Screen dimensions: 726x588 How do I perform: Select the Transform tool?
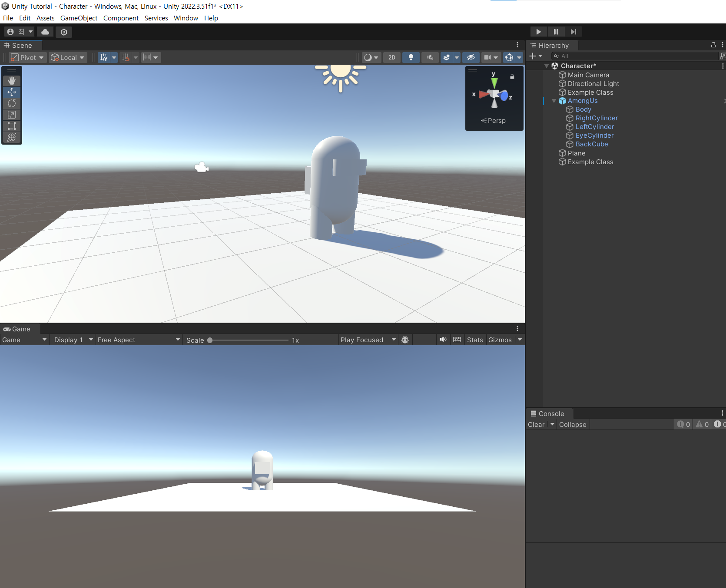pyautogui.click(x=12, y=137)
